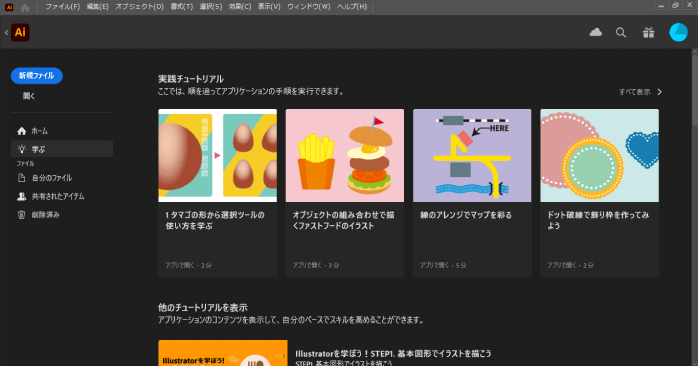Open the 選択(S) menu
The height and width of the screenshot is (366, 698).
(211, 7)
